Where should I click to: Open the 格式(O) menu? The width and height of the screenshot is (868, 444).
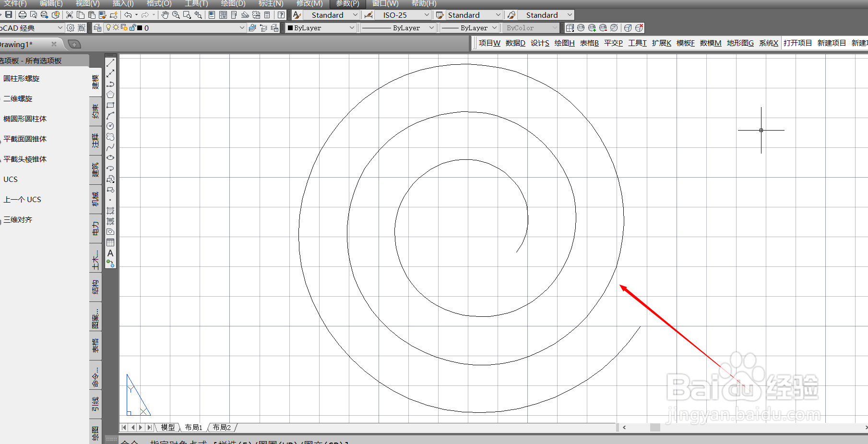159,3
